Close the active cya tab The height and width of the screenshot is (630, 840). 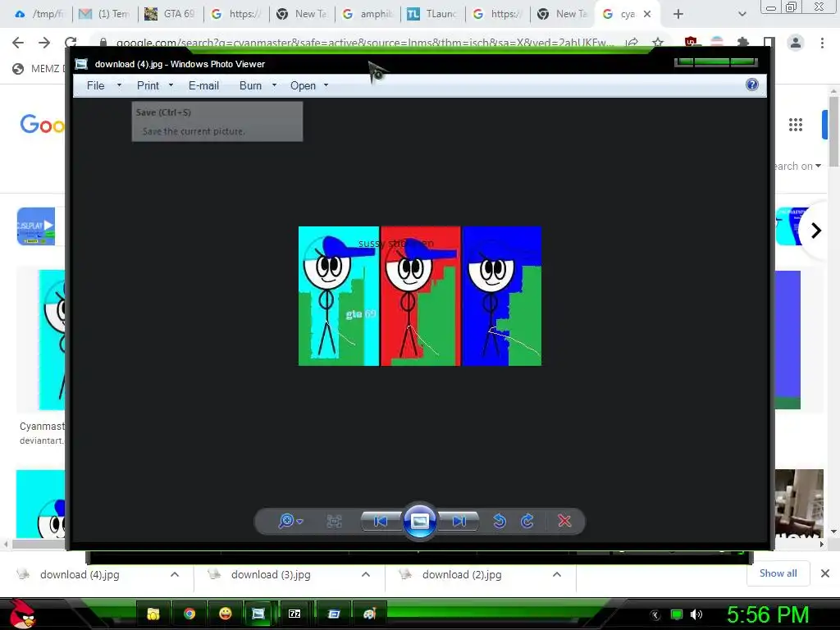click(x=647, y=15)
